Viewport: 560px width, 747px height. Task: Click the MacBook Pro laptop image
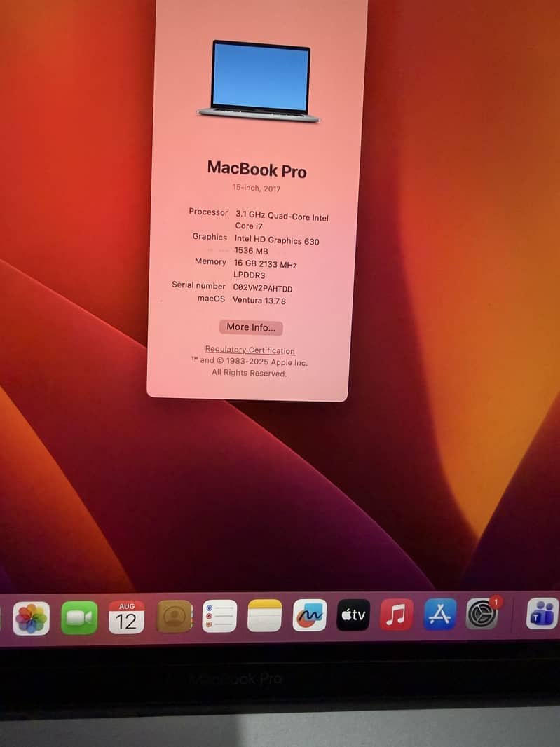pyautogui.click(x=259, y=81)
